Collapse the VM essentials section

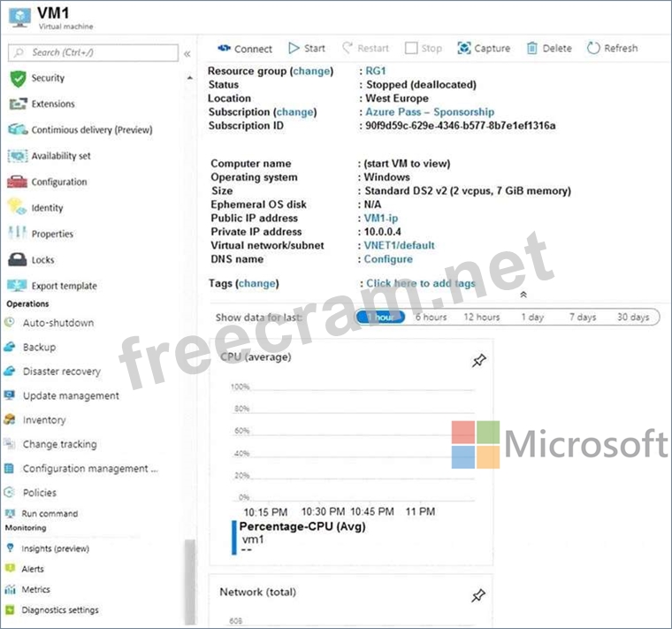(523, 295)
